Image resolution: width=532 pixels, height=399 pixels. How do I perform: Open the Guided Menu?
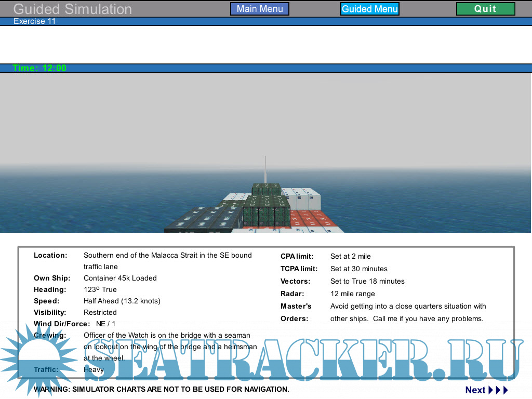click(x=369, y=9)
